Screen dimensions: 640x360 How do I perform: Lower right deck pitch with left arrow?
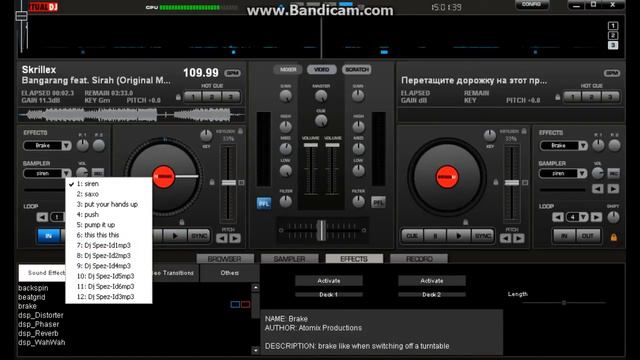(505, 238)
